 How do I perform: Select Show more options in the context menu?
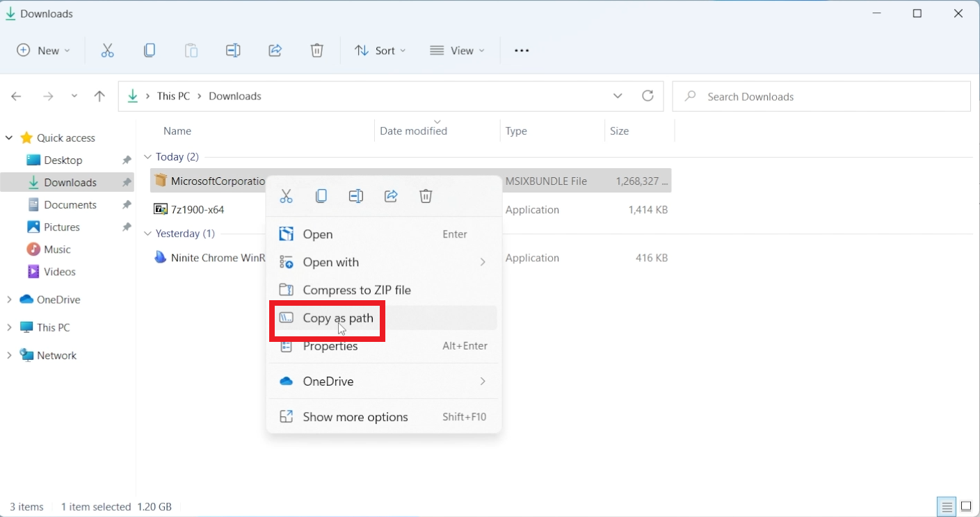[355, 416]
